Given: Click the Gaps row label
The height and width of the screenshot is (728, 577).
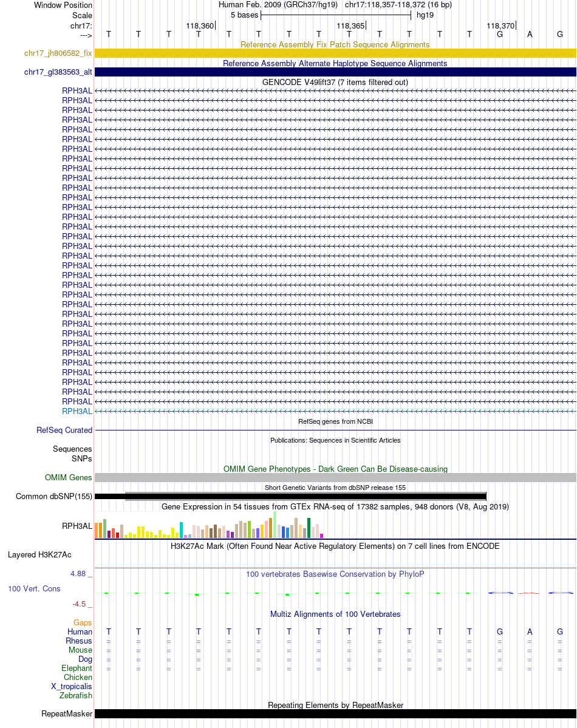Looking at the screenshot, I should [x=83, y=622].
